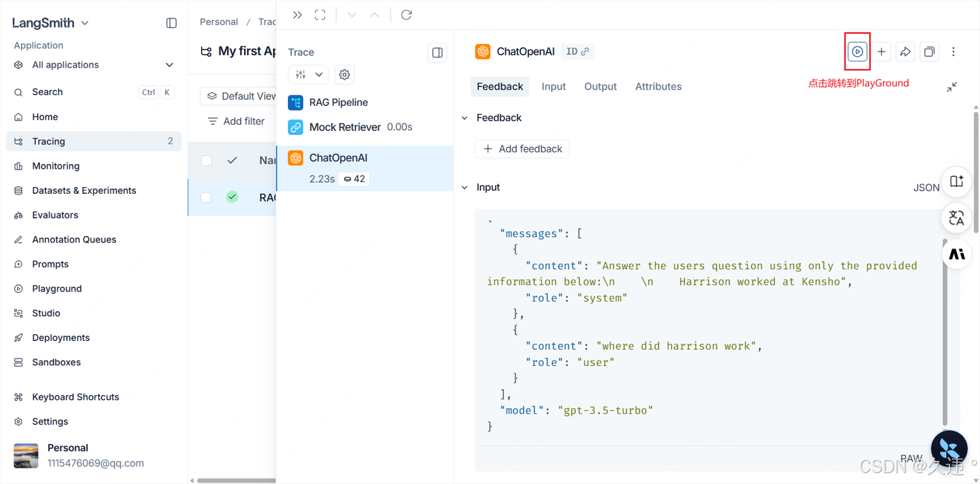Click the plus icon beside the Playground button
Screen dimensions: 980x484
(x=881, y=52)
